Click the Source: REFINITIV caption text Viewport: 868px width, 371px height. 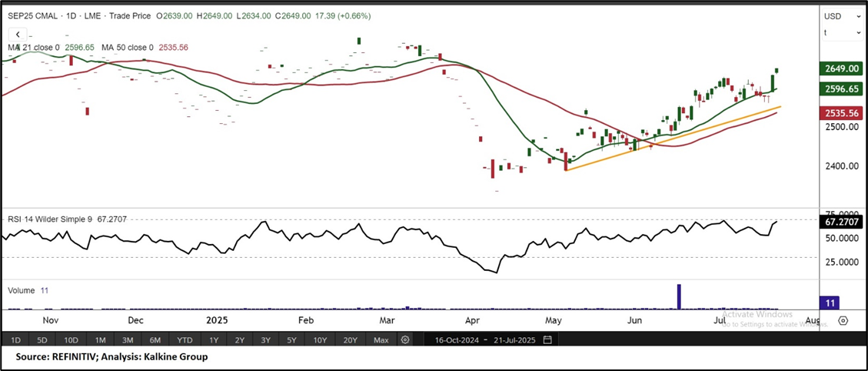point(111,356)
